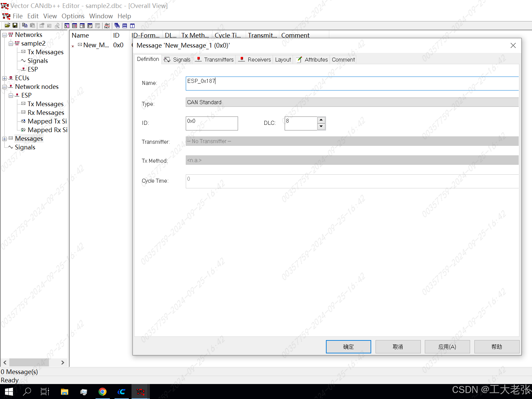Click the ID input field showing 0x0
This screenshot has height=399, width=532.
point(212,123)
